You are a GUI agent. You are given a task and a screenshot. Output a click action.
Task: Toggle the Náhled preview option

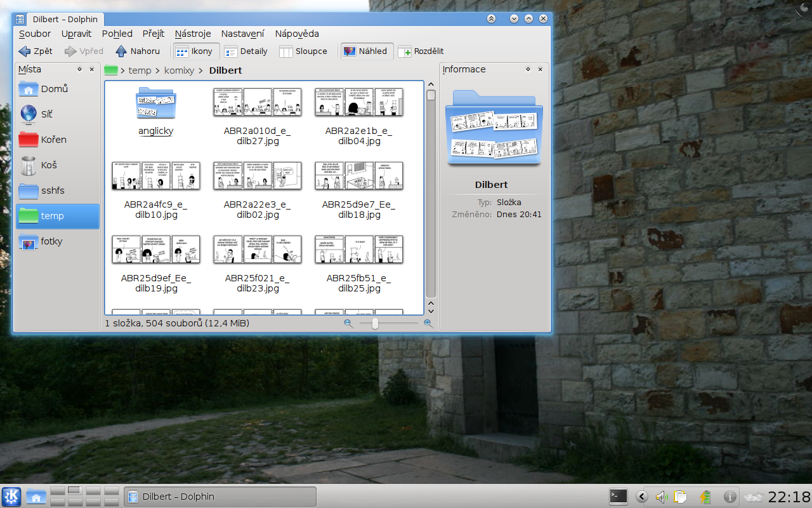pos(366,51)
